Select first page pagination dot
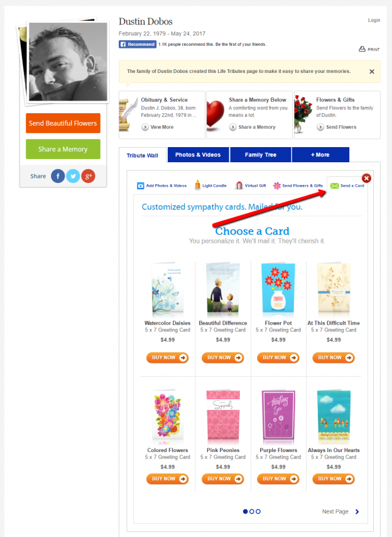This screenshot has height=537, width=392. (x=245, y=511)
